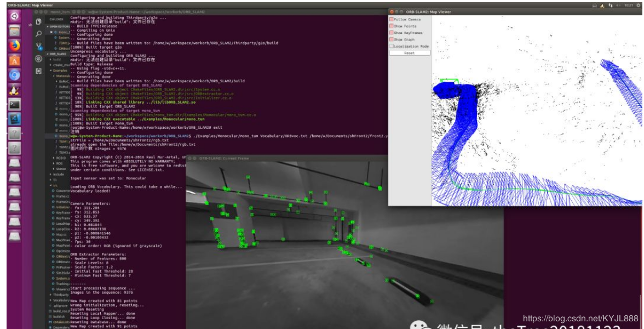Click the 10:21 clock in top panel
Viewport: 644px width, 329px height.
pos(629,5)
